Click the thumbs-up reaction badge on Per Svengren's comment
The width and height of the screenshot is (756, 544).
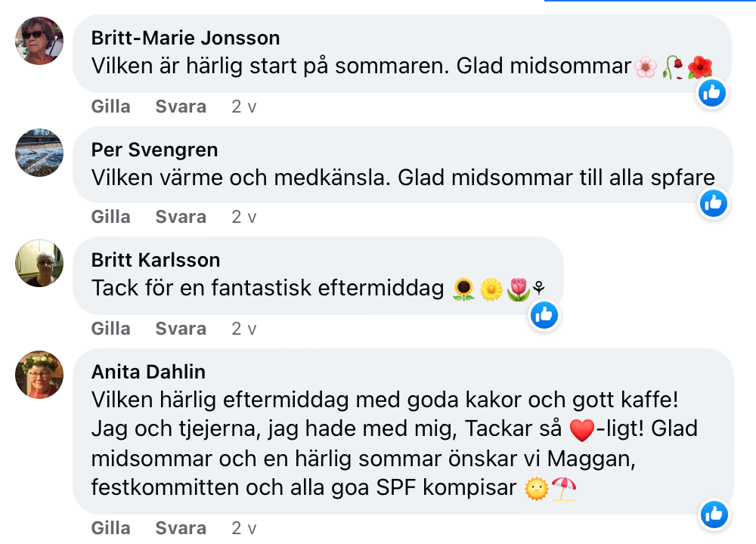712,202
